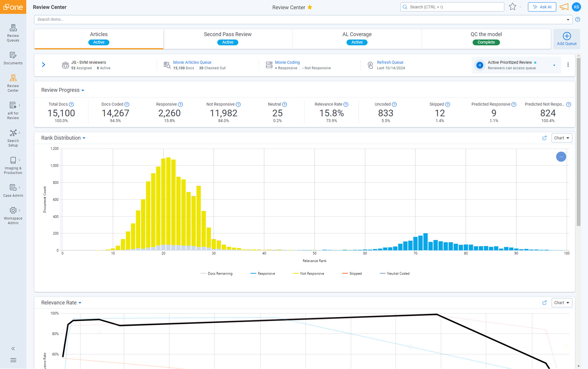The image size is (588, 369).
Task: Open the Documents sidebar icon
Action: [x=13, y=58]
